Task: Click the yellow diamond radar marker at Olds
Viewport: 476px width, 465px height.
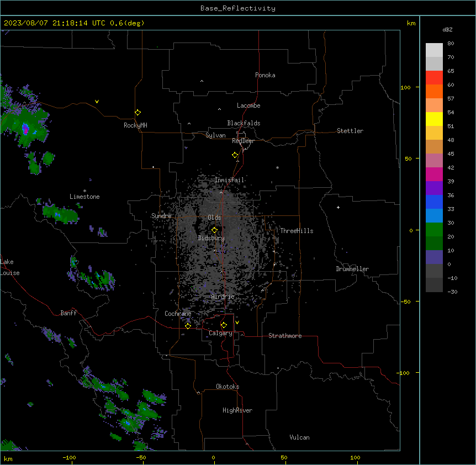Action: (x=215, y=230)
